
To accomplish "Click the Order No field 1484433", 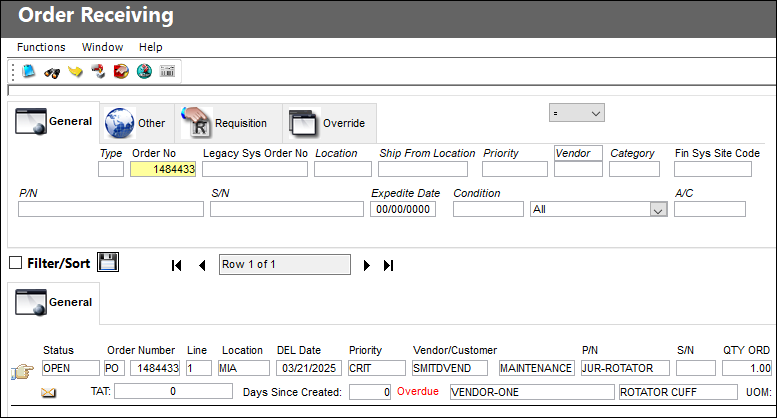I will click(163, 169).
